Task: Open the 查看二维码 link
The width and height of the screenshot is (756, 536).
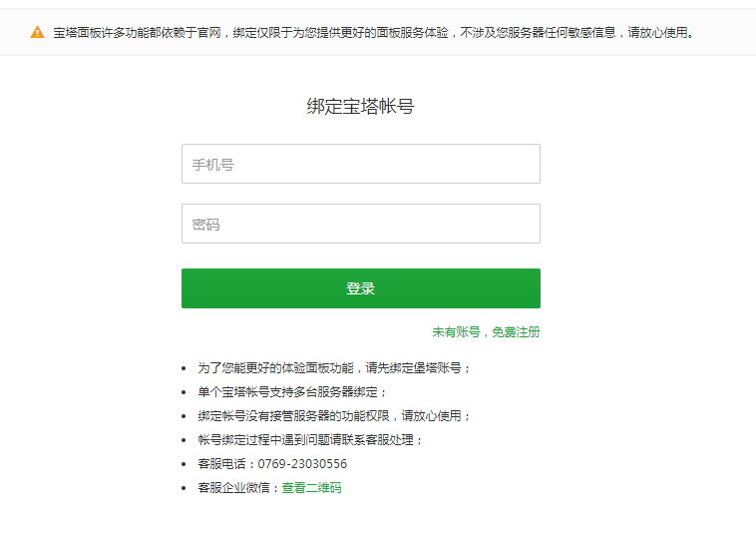Action: (311, 488)
